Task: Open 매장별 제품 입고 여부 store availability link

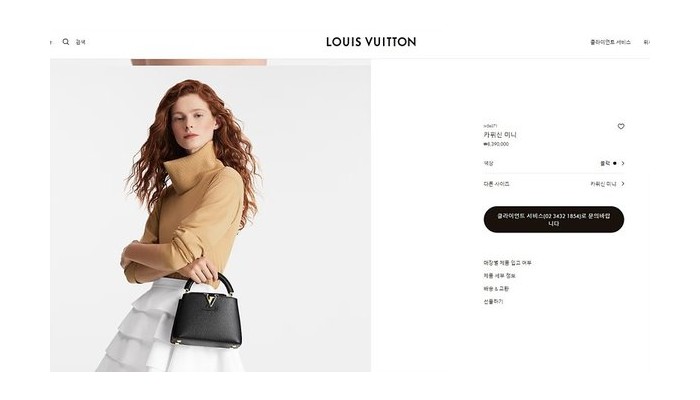Action: point(507,263)
